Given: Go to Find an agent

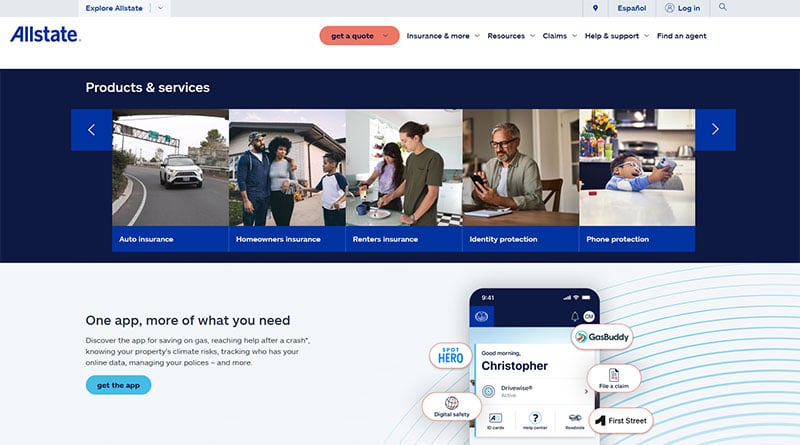Looking at the screenshot, I should click(x=681, y=36).
